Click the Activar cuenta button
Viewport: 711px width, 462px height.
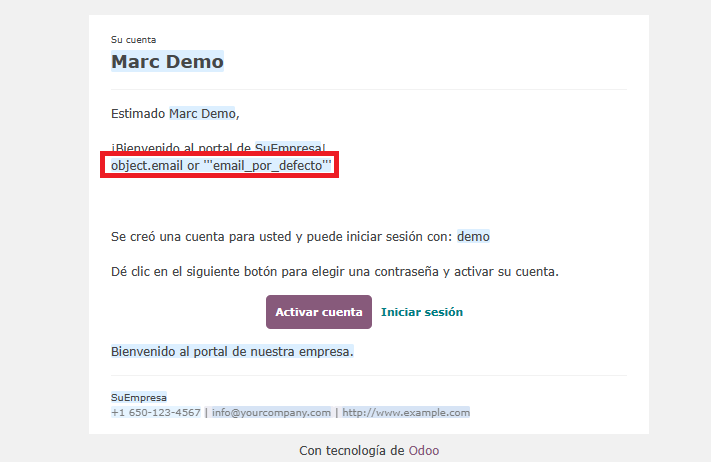[319, 312]
